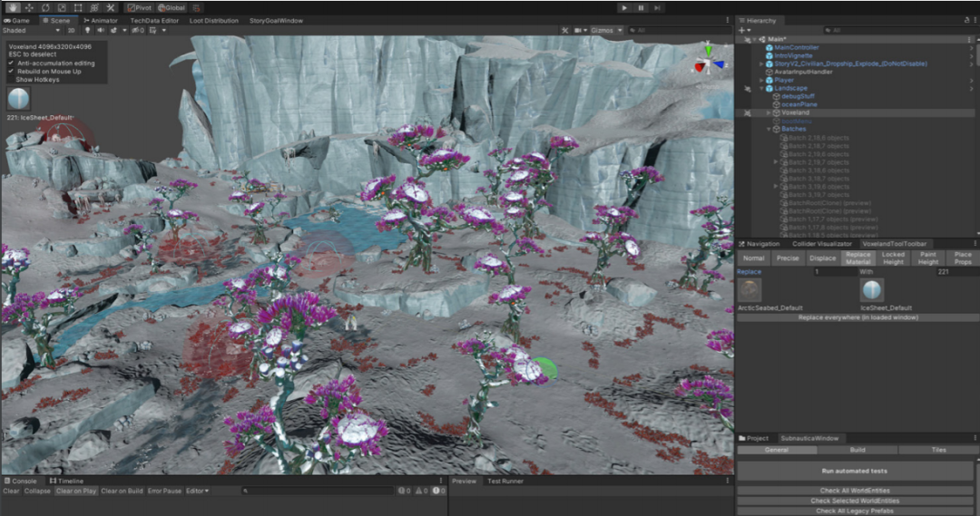
Task: Click Run automated tests button
Action: tap(855, 471)
